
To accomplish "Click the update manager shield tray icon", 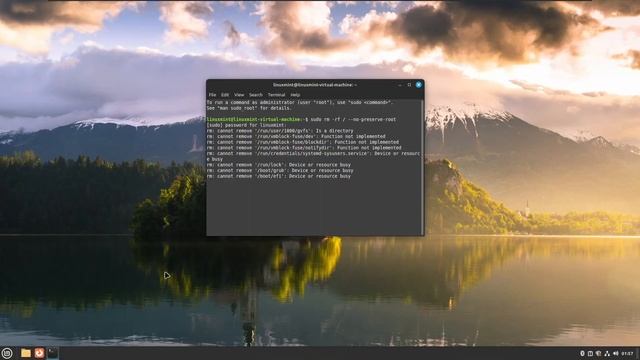I will click(598, 353).
